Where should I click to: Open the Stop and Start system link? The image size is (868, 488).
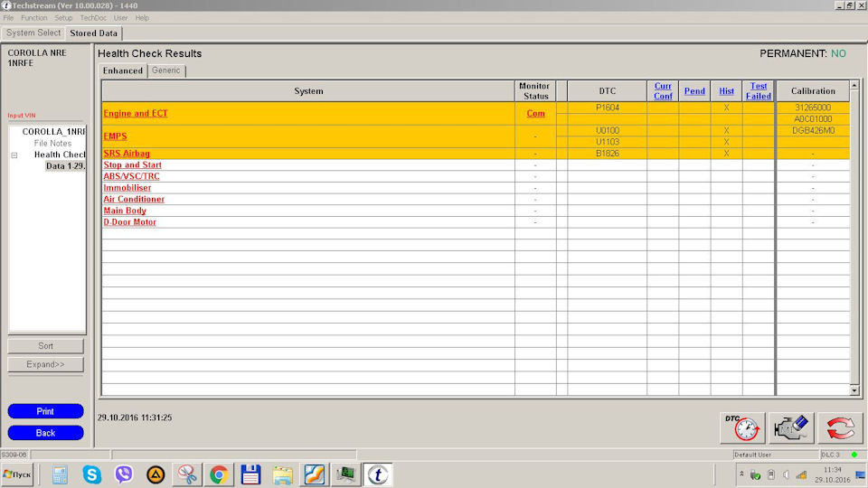coord(132,164)
